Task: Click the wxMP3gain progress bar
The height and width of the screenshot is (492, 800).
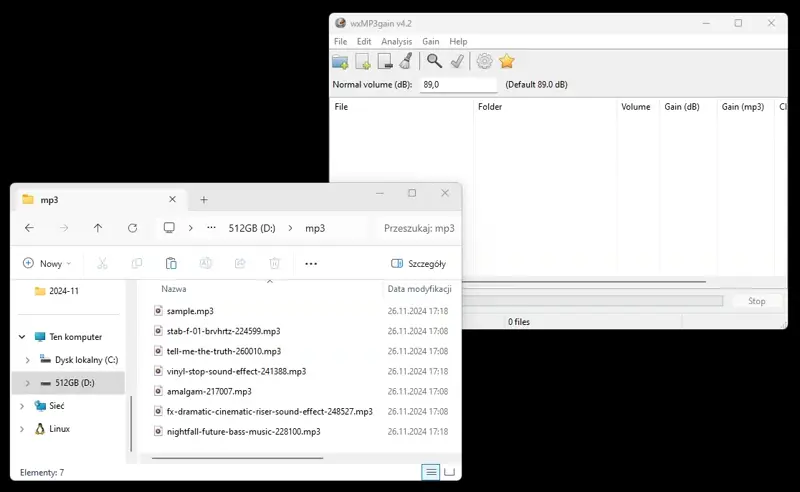Action: (592, 301)
